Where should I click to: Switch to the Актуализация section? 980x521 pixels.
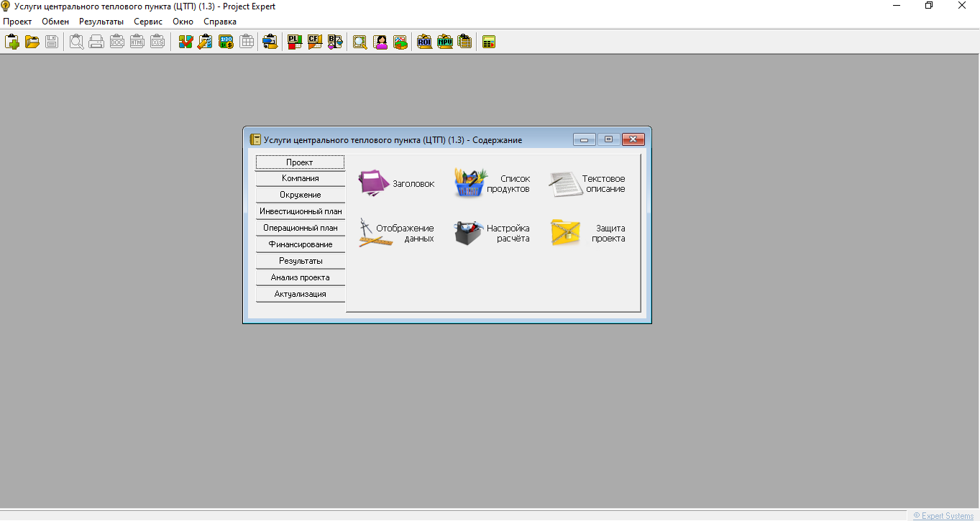click(301, 294)
